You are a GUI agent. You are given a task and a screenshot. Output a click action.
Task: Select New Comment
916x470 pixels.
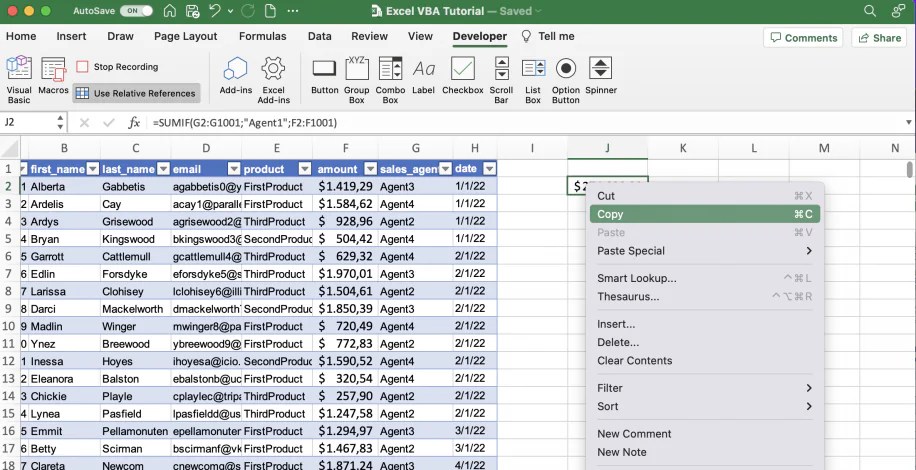705,434
